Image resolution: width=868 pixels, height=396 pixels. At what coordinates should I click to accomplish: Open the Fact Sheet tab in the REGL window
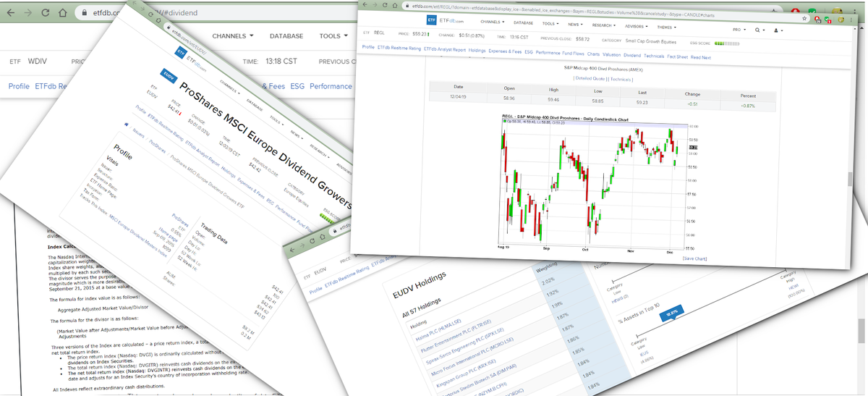coord(677,56)
